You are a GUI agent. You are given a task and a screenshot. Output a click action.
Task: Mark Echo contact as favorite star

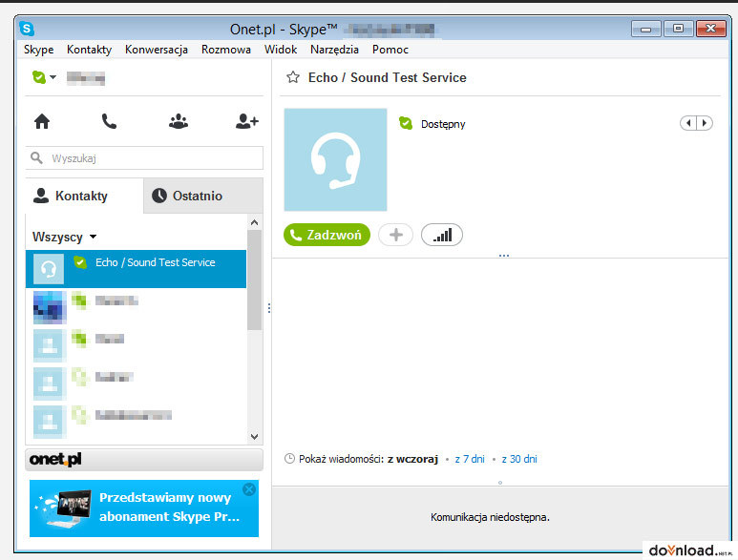point(293,77)
